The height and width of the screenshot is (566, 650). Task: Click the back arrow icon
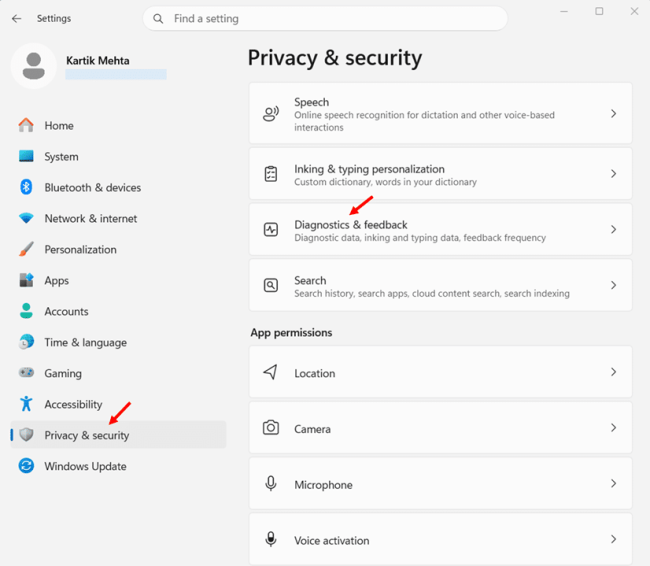pyautogui.click(x=17, y=19)
